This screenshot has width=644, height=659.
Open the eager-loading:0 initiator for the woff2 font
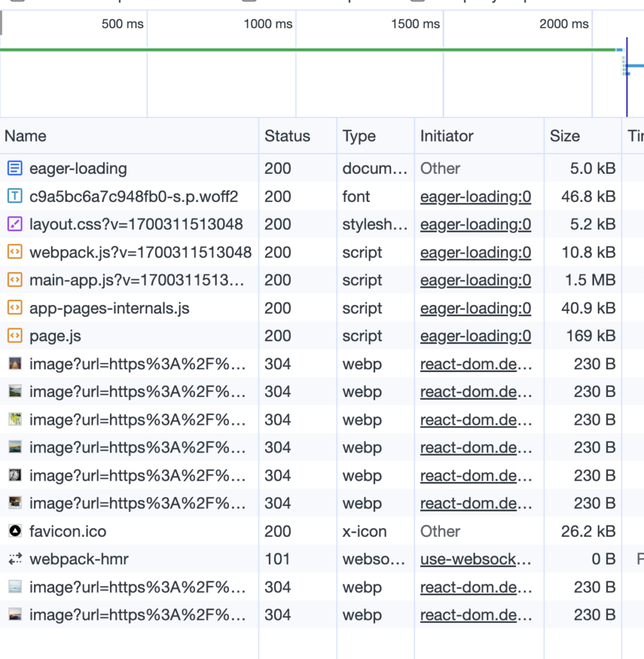[475, 196]
